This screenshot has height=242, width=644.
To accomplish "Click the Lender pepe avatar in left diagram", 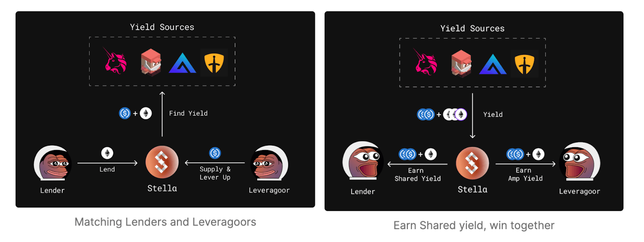I will pyautogui.click(x=53, y=163).
